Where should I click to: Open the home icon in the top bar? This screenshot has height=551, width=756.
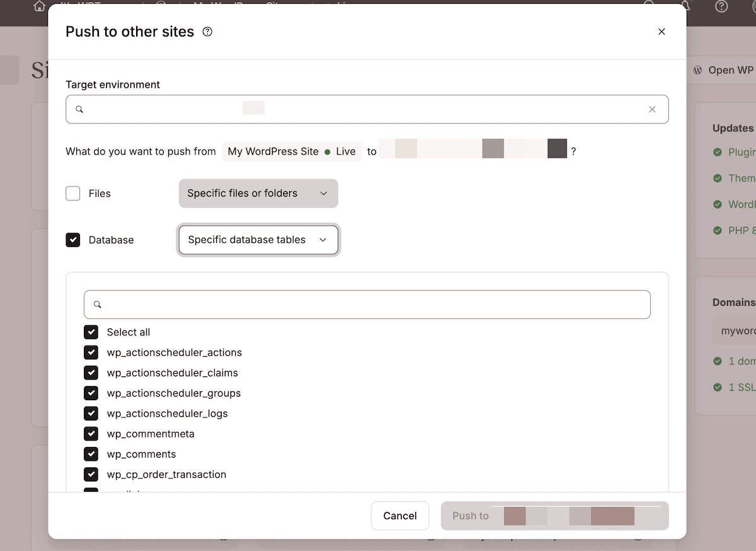pyautogui.click(x=38, y=6)
